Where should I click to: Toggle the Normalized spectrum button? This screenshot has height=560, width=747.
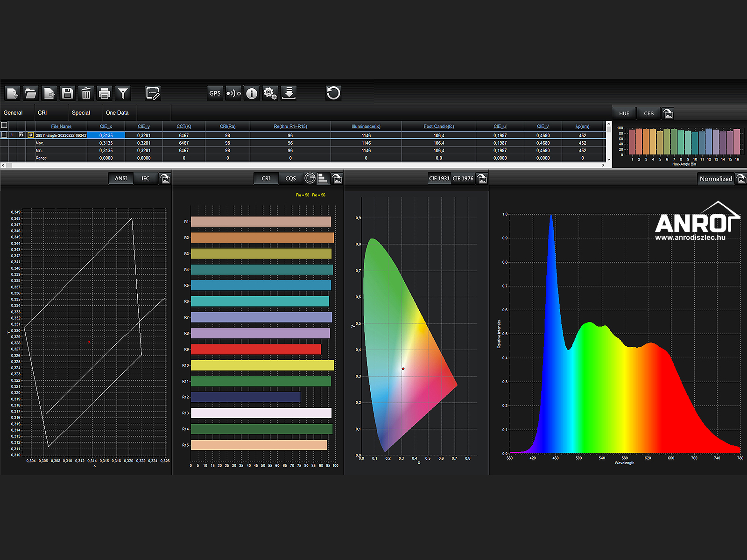(x=716, y=179)
